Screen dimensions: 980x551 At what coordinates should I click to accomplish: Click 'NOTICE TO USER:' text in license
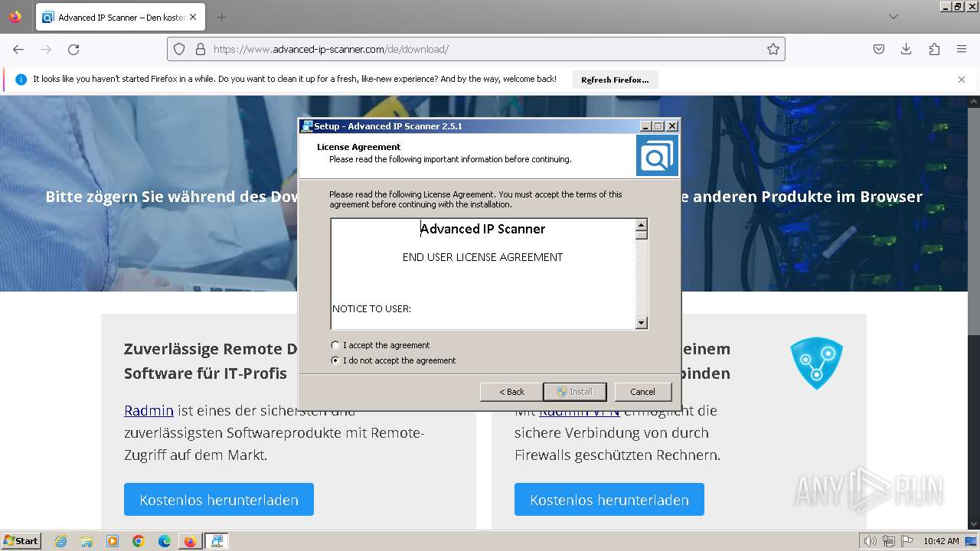[x=372, y=309]
